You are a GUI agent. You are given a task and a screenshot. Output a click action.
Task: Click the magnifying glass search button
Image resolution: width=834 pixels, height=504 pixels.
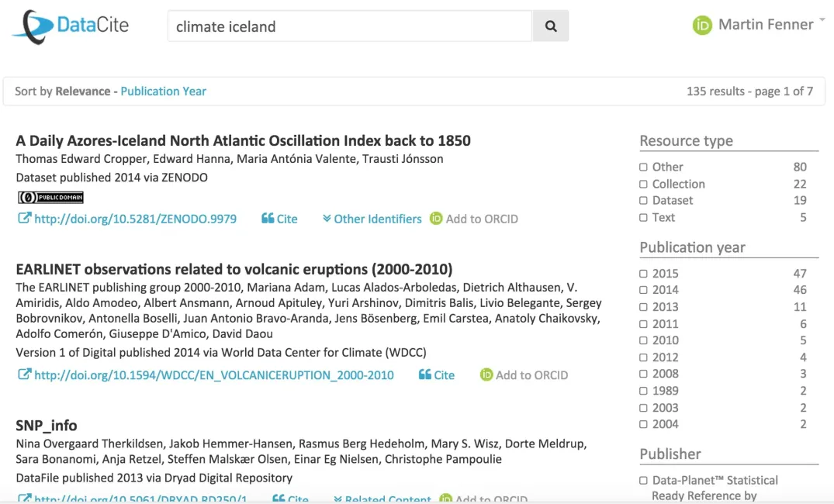point(551,26)
